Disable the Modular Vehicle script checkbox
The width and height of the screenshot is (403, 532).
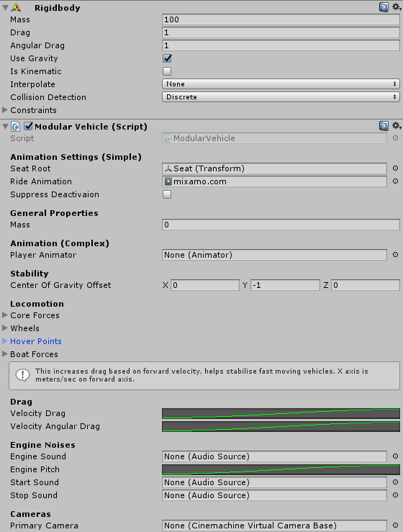tap(29, 126)
